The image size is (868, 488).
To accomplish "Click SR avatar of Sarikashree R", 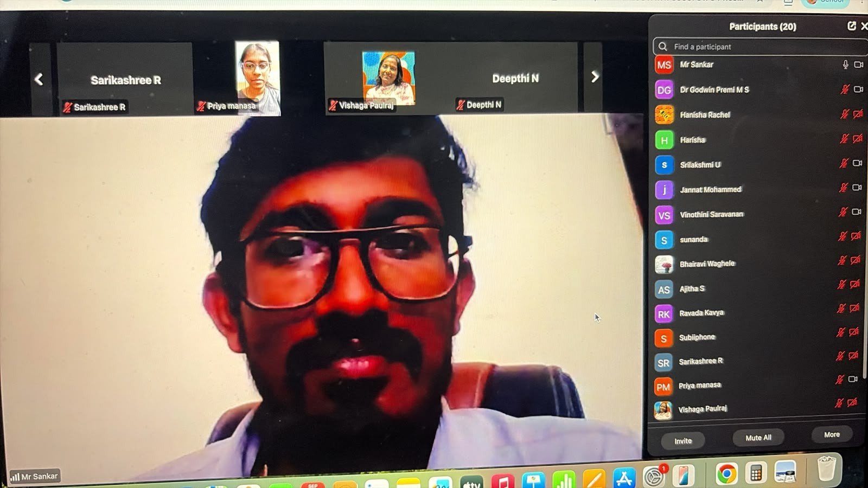I will pos(663,363).
